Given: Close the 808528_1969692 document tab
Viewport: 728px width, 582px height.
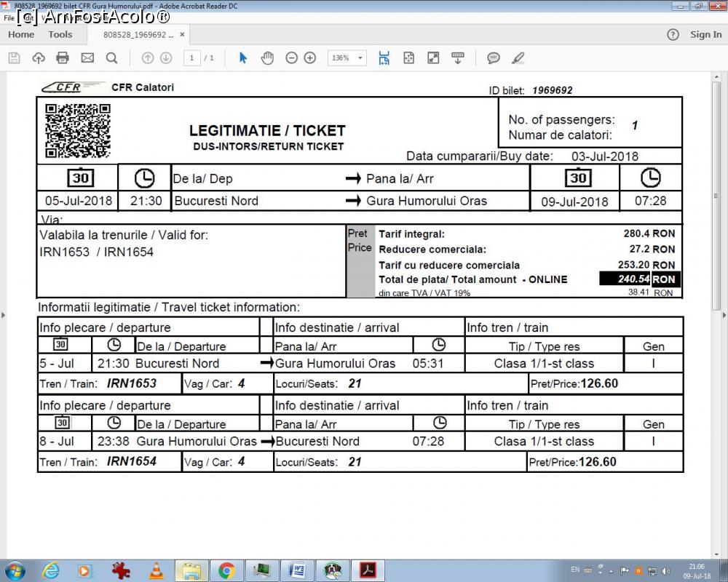Looking at the screenshot, I should (182, 34).
